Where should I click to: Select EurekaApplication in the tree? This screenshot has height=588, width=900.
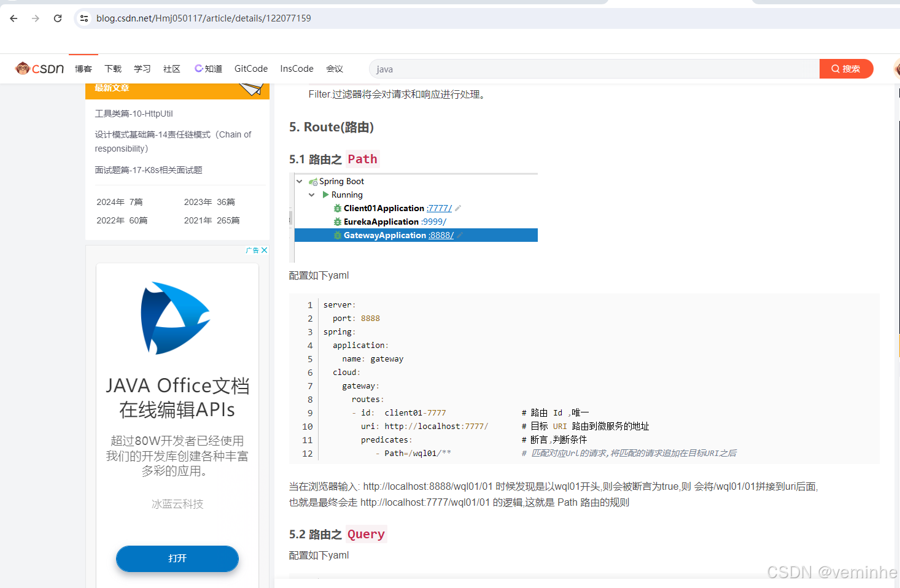(381, 222)
